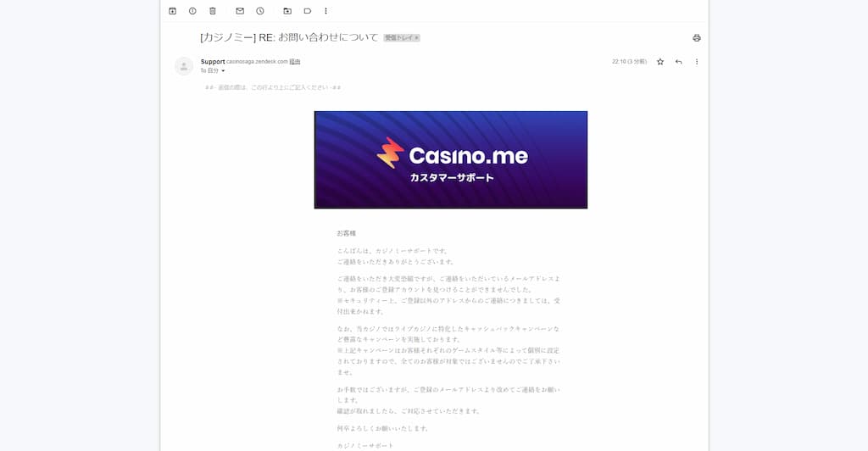Open the Labels tag icon
The height and width of the screenshot is (451, 868).
307,11
